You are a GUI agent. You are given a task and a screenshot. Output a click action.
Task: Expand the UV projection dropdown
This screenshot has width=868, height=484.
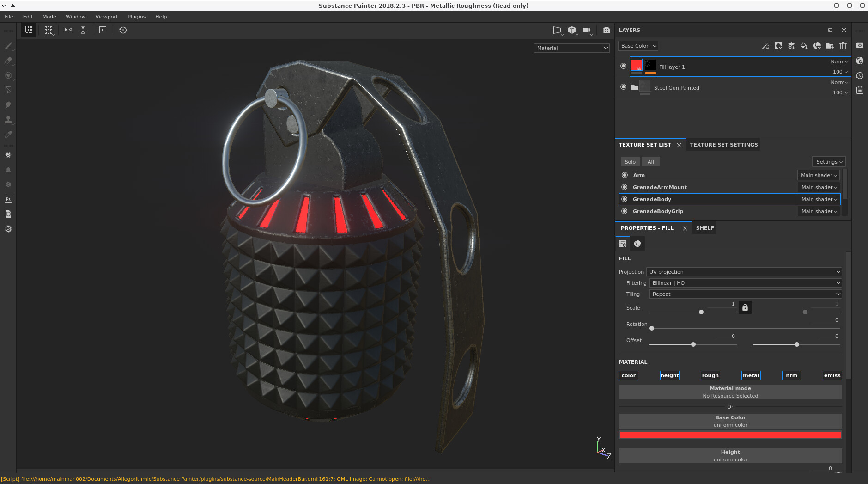click(x=744, y=272)
